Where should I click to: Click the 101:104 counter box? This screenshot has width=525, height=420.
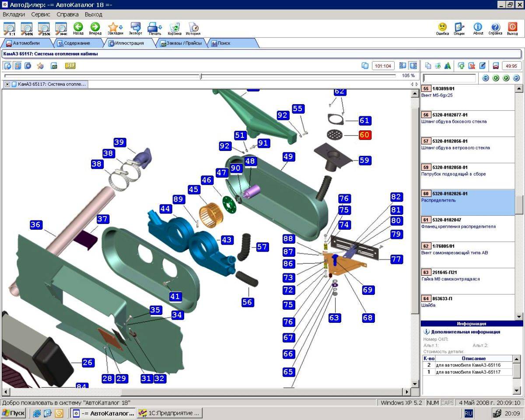[x=383, y=66]
